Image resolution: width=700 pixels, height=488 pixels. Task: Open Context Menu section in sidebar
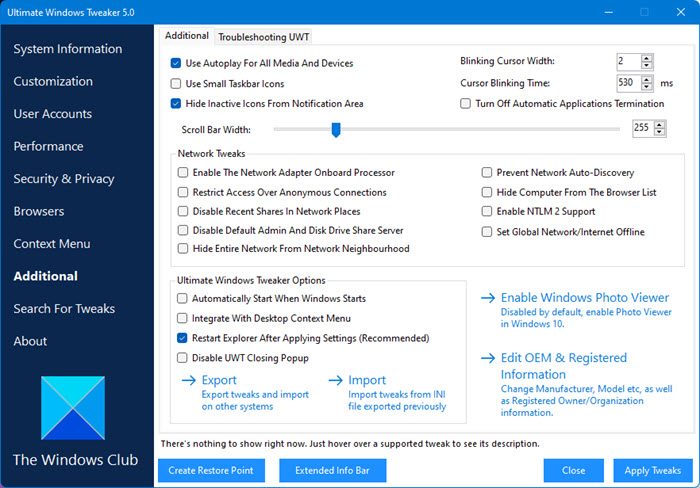(x=52, y=244)
